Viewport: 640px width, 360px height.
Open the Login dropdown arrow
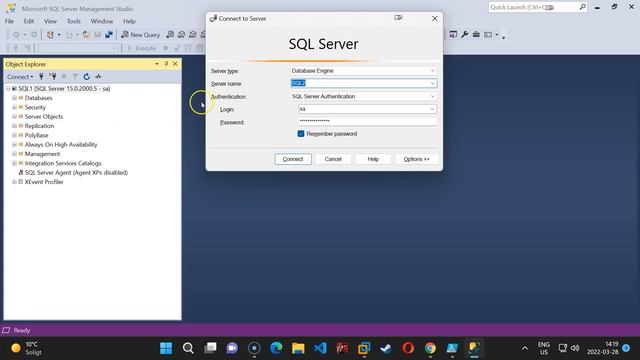pyautogui.click(x=432, y=109)
